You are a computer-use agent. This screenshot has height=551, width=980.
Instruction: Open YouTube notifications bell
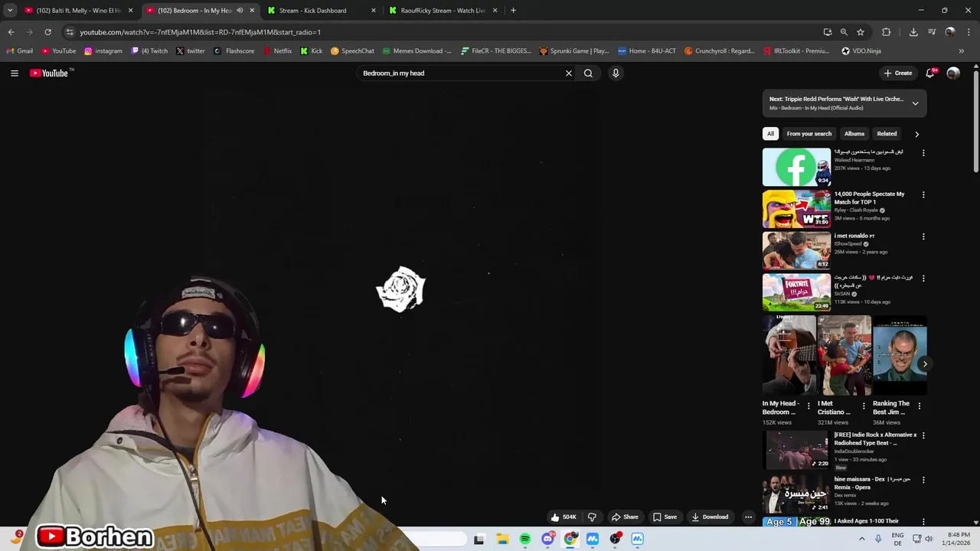point(929,73)
